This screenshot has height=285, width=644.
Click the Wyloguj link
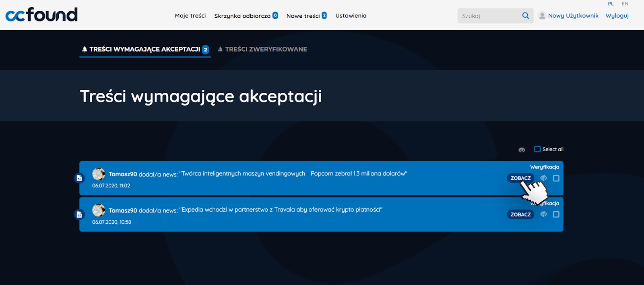coord(617,16)
